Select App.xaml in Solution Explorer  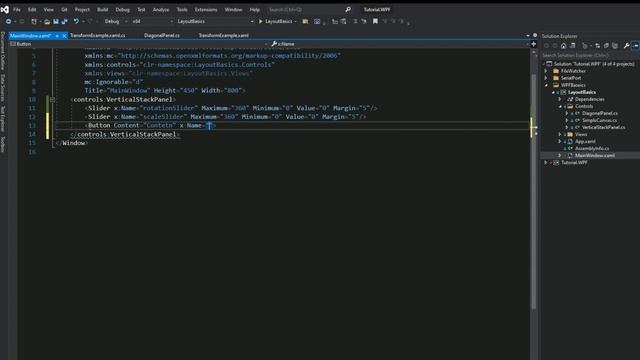(x=585, y=141)
